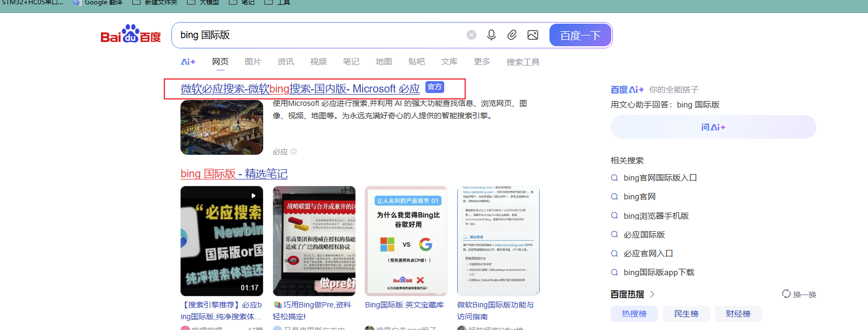This screenshot has height=330, width=868.
Task: Switch to the 视频 tab
Action: (319, 62)
